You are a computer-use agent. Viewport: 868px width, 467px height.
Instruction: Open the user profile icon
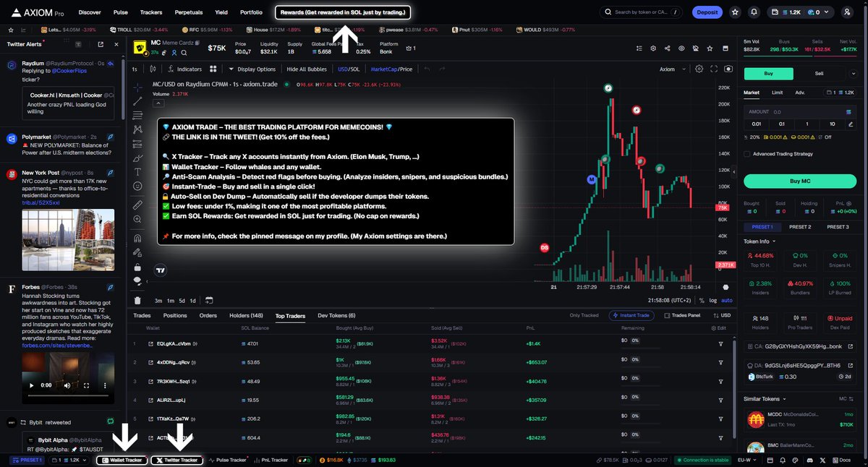tap(847, 12)
